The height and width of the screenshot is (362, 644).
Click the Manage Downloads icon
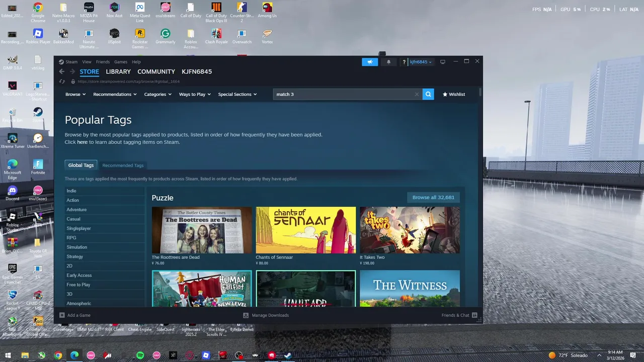pos(246,315)
